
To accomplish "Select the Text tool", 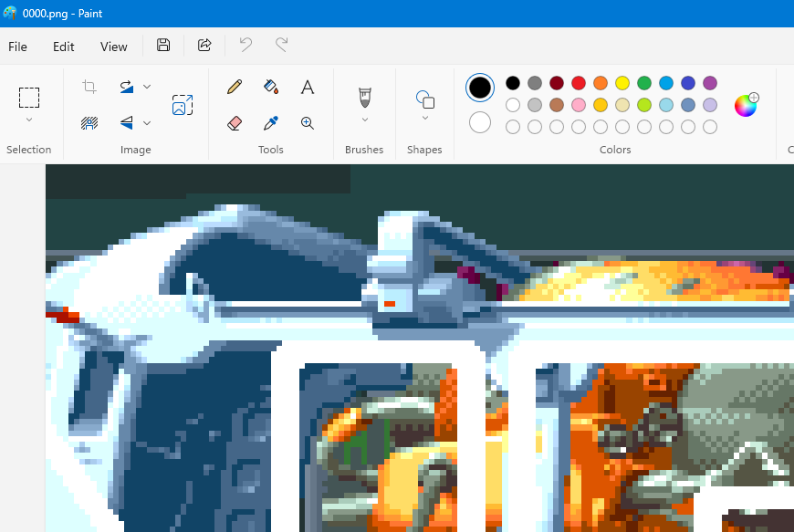I will 308,87.
